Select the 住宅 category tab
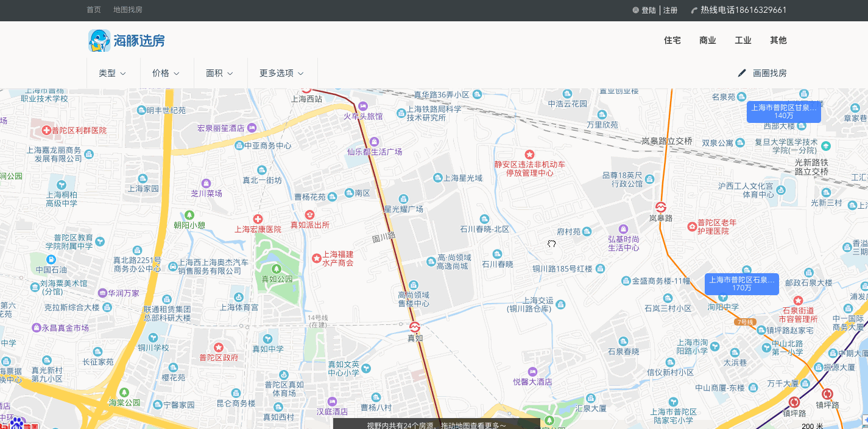The image size is (868, 429). (x=672, y=40)
